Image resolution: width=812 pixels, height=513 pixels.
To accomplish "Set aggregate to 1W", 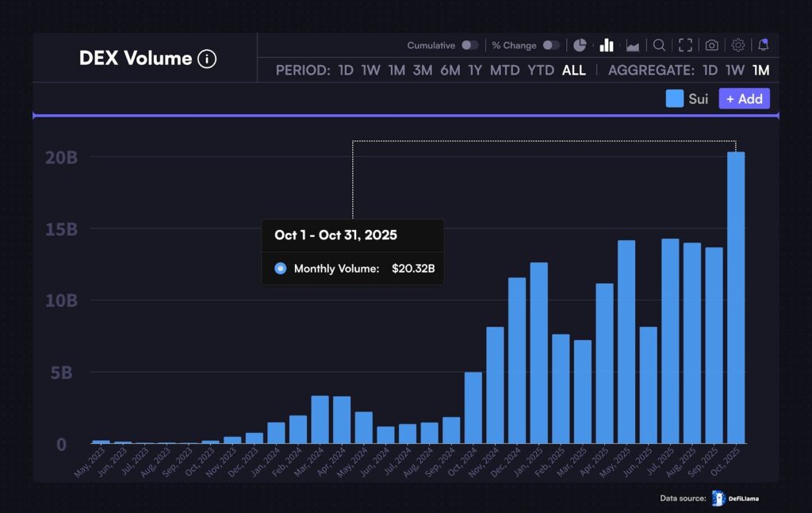I will point(735,70).
